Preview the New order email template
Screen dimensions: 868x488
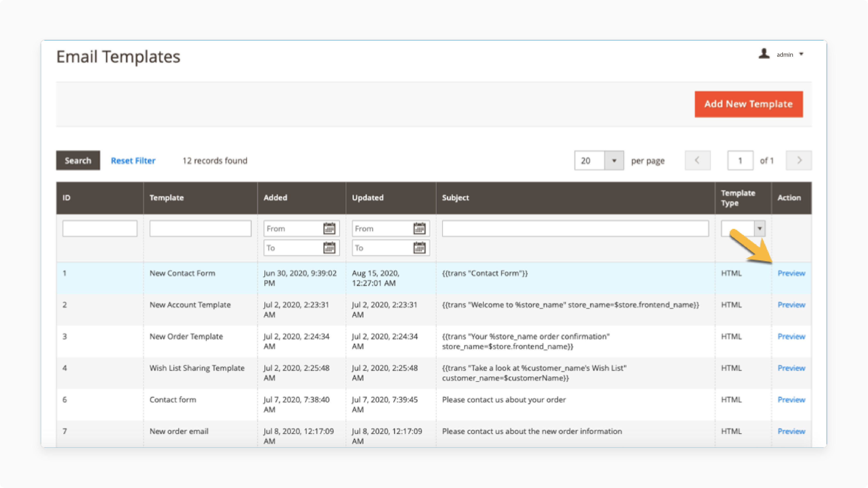point(791,431)
